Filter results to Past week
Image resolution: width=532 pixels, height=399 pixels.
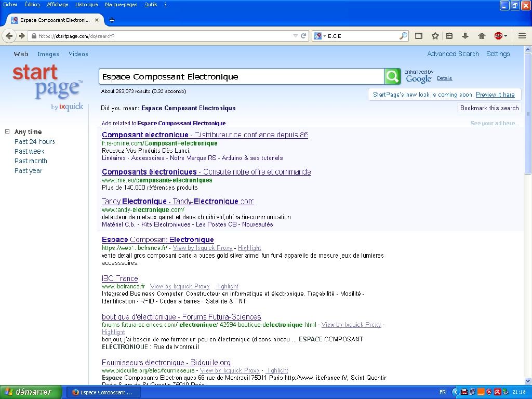pyautogui.click(x=30, y=151)
